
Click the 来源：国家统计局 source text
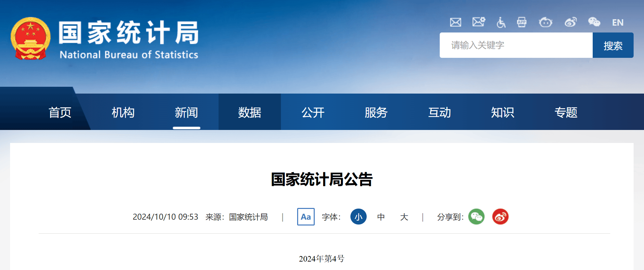tap(237, 217)
